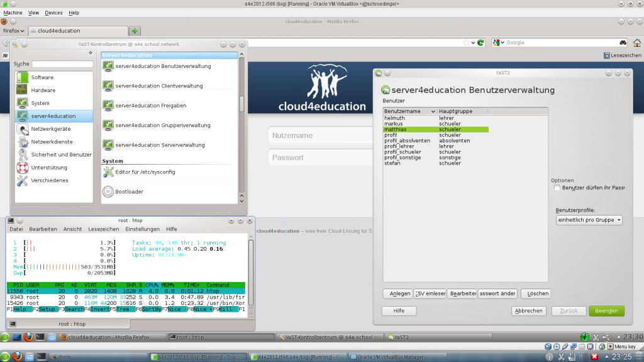This screenshot has width=644, height=362.
Task: Enable Benutzer dürfen ihr Passwort checkbox
Action: (x=557, y=187)
